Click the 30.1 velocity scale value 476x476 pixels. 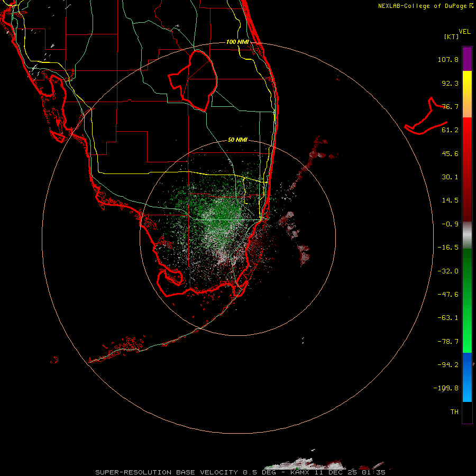tap(450, 177)
